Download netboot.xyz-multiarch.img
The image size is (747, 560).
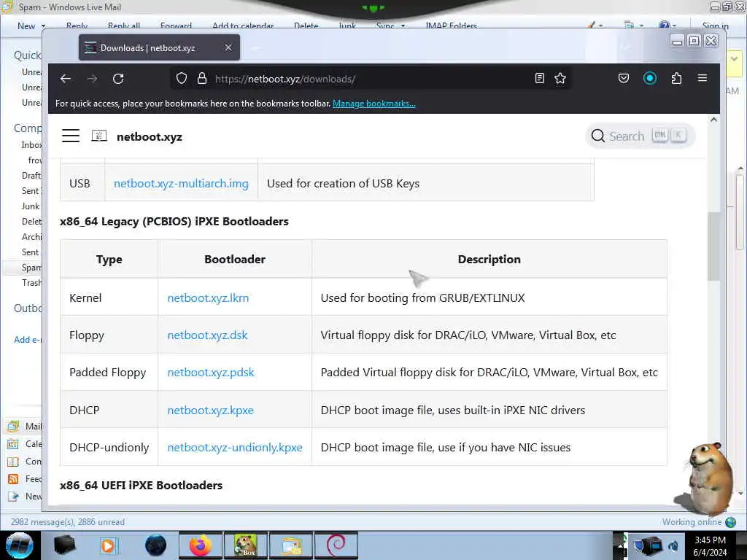(181, 183)
